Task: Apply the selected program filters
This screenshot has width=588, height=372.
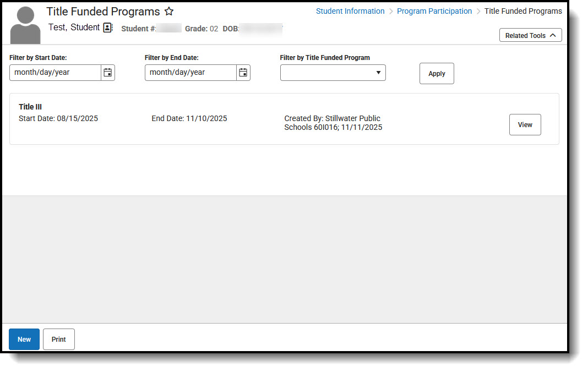Action: [437, 73]
